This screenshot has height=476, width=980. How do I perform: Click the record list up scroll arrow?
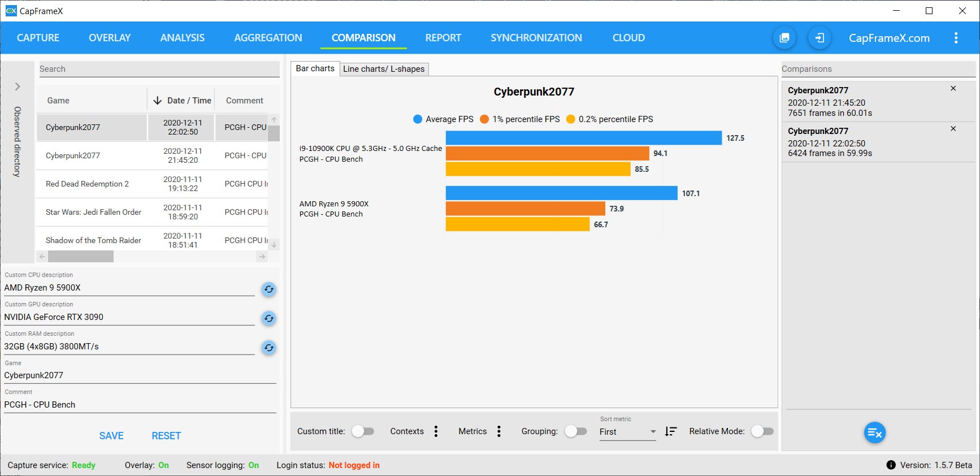[274, 119]
